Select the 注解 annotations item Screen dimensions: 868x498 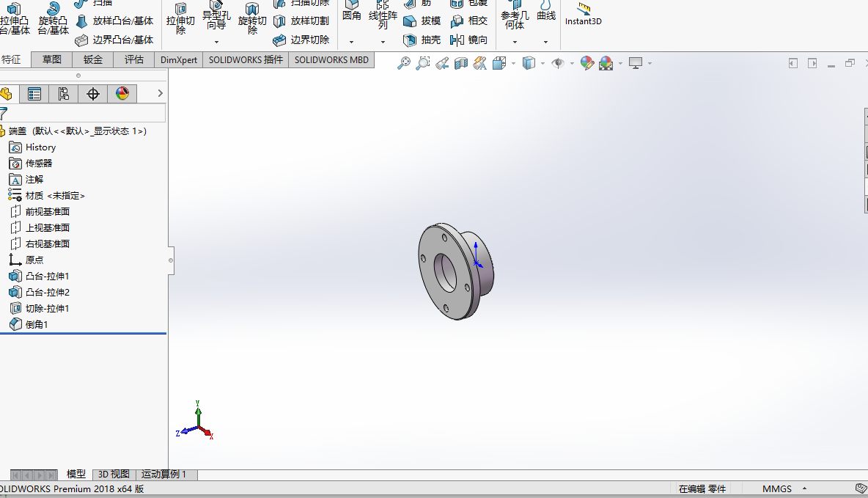[26, 180]
